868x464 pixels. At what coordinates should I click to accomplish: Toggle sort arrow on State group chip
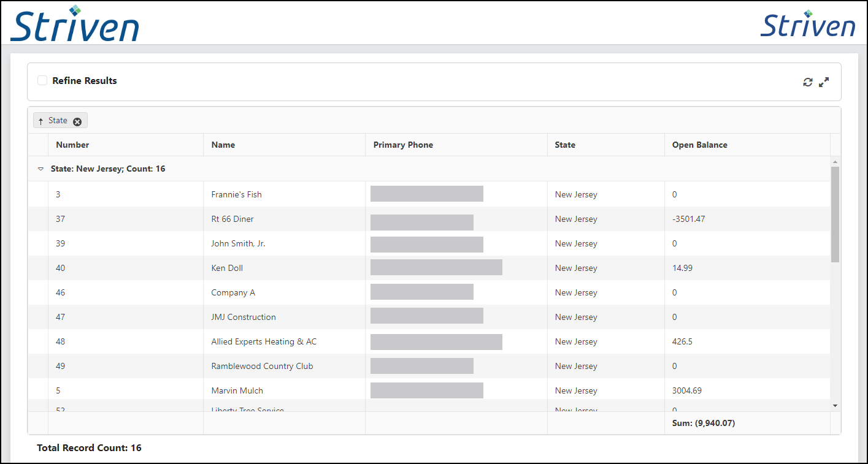coord(40,121)
